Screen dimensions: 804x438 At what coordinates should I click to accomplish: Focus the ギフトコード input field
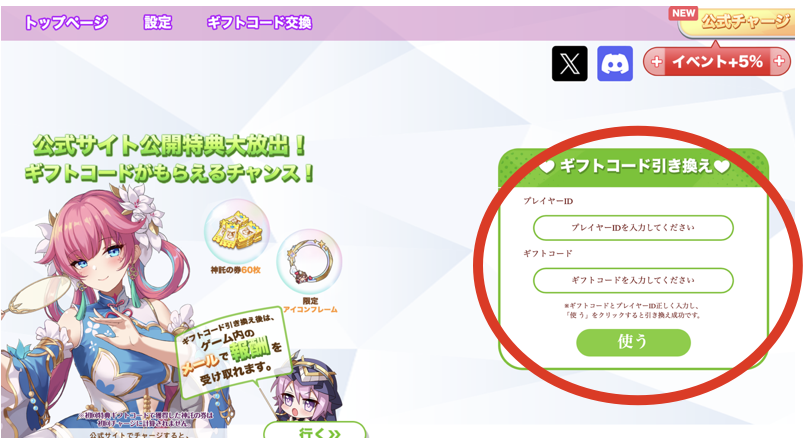[x=633, y=281]
